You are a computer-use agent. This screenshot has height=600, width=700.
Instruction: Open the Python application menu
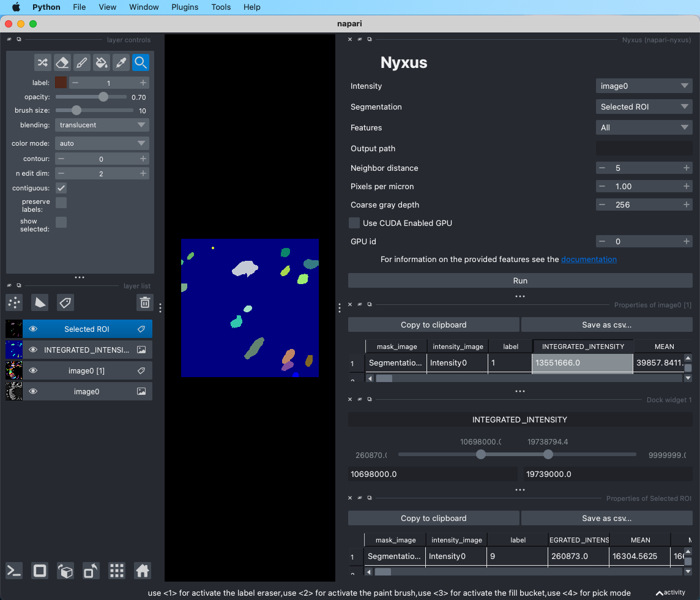click(x=47, y=7)
